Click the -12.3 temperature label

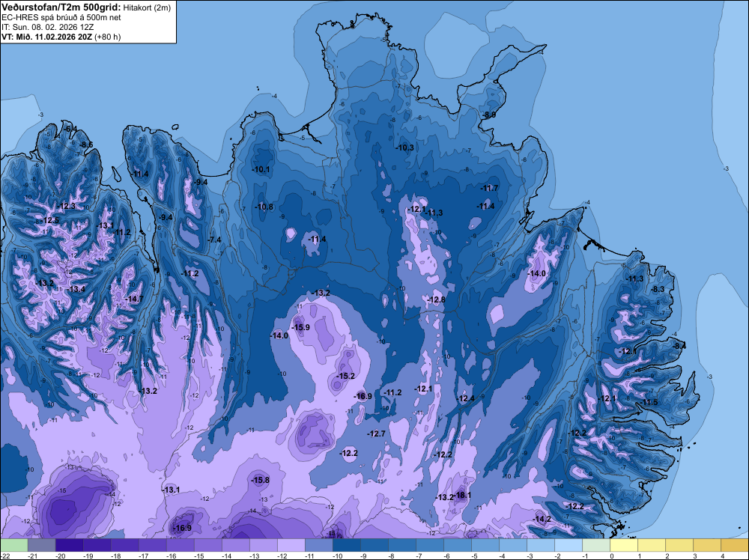coord(67,206)
